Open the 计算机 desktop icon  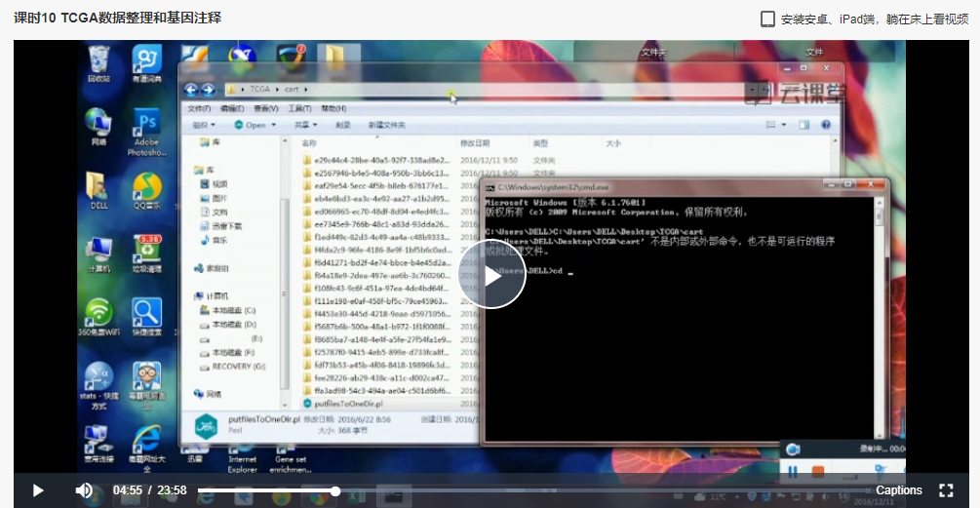(x=98, y=254)
